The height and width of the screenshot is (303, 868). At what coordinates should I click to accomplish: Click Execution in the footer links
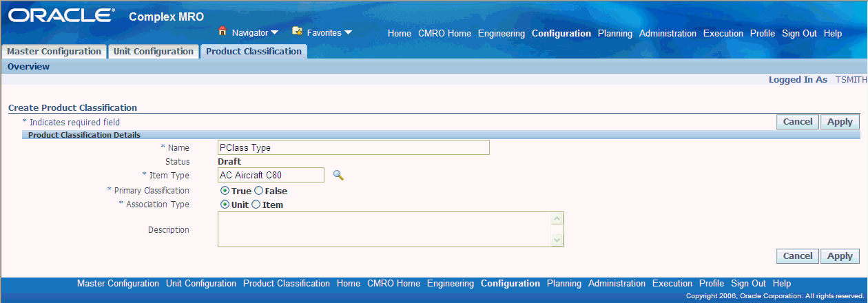click(x=672, y=284)
